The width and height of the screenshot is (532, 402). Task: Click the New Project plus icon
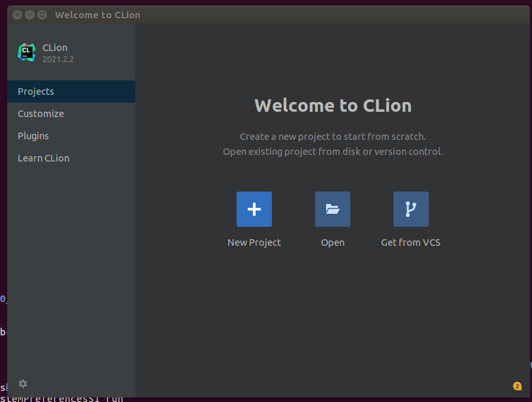(254, 209)
